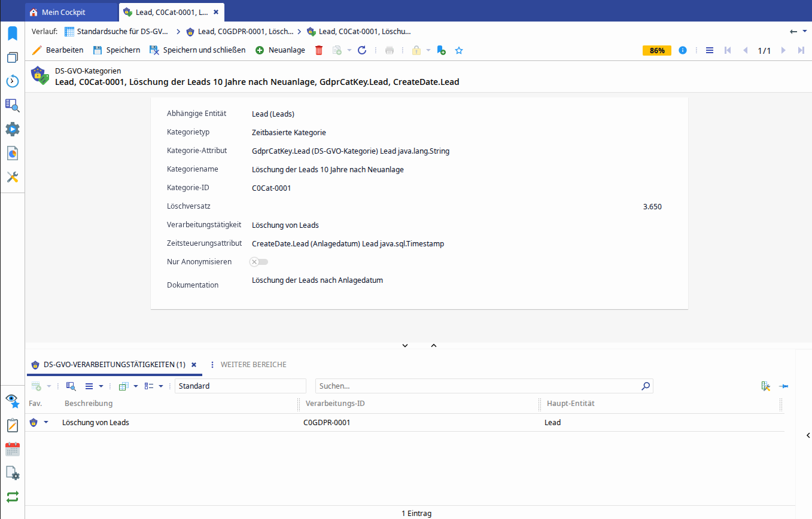Open the wrench and screwdriver tools icon
The width and height of the screenshot is (812, 519).
pyautogui.click(x=12, y=177)
